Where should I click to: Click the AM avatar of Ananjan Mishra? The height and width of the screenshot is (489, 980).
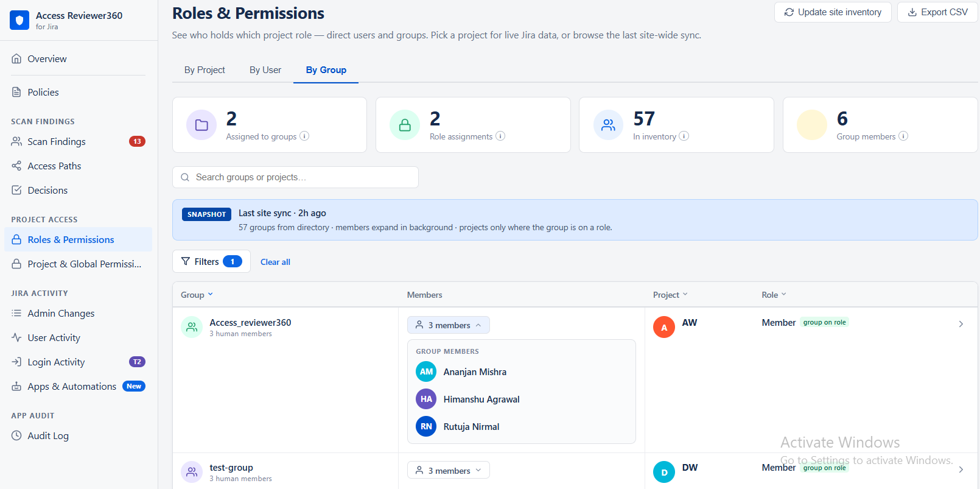[426, 372]
